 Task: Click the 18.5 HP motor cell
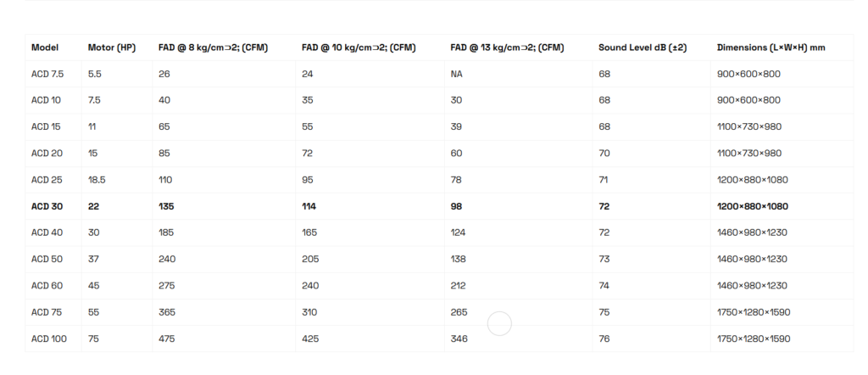(97, 180)
